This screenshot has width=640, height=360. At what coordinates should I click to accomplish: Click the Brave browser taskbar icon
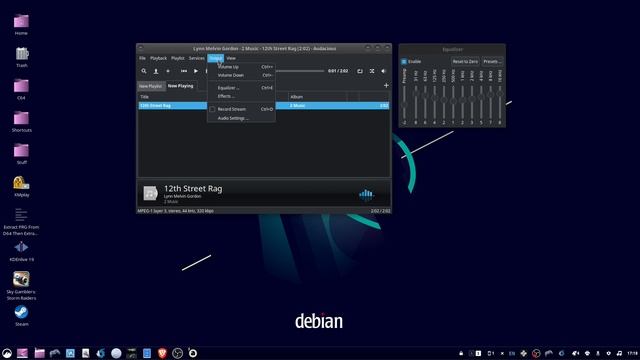[x=162, y=353]
